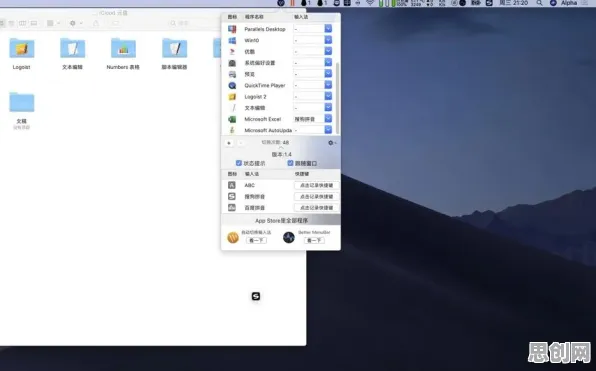This screenshot has height=371, width=596.
Task: Record shortcut key for 百度拼音
Action: [x=317, y=208]
